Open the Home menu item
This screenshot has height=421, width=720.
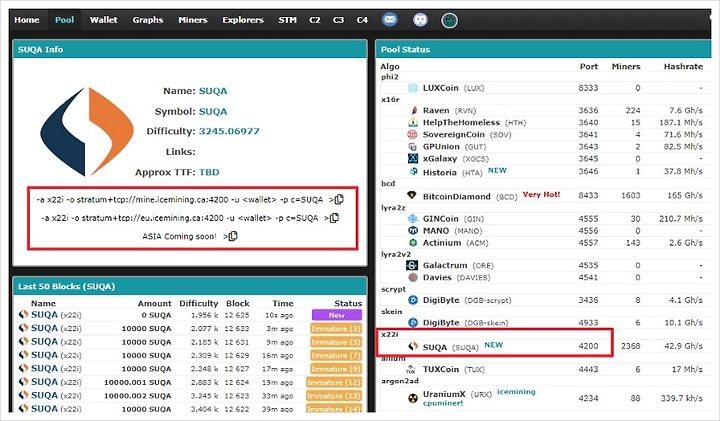27,20
